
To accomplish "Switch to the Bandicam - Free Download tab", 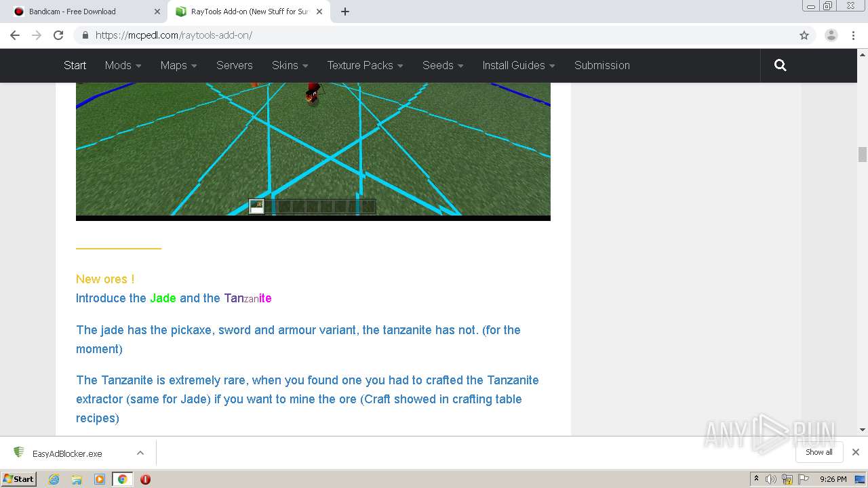I will 85,12.
